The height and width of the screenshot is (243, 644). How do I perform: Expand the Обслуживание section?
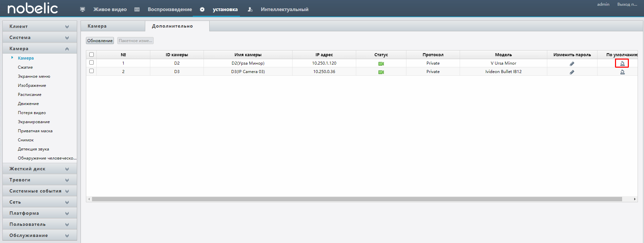40,235
